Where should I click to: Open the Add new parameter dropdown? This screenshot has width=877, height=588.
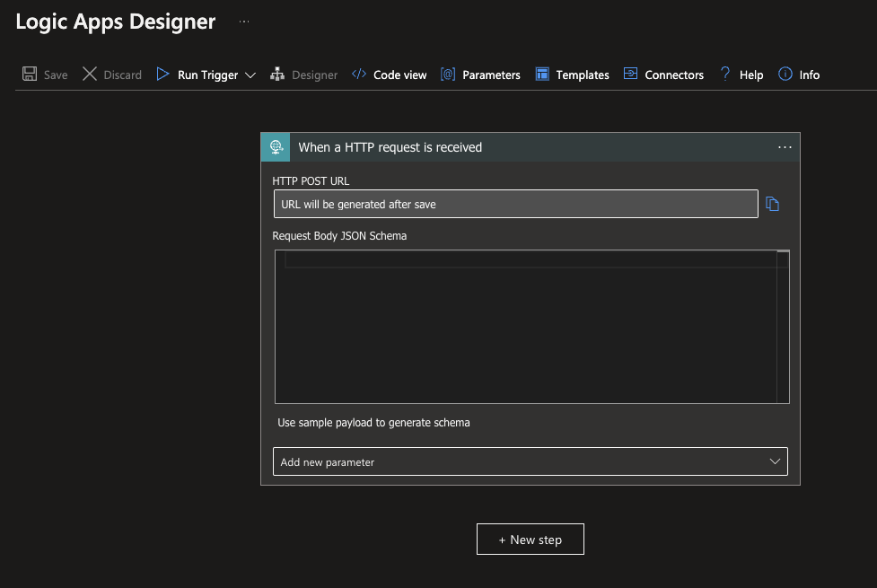[x=531, y=461]
